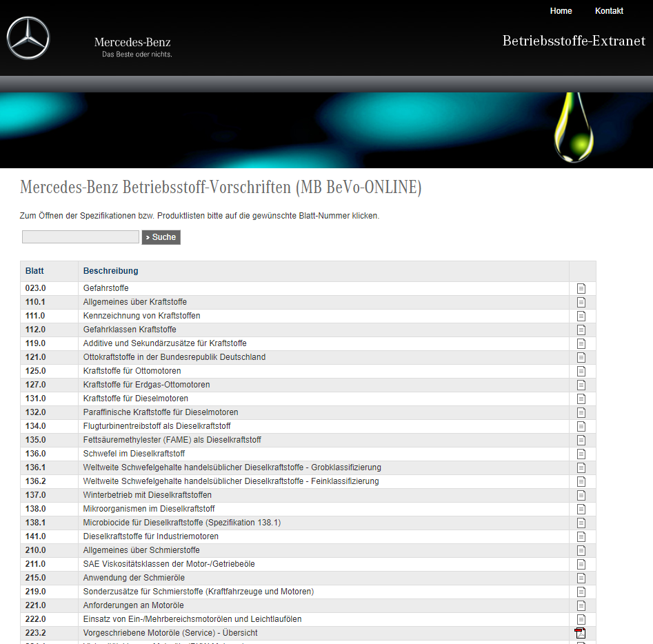
Task: Click document icon for Kraftstoffe für Dieselmotoren
Action: click(x=581, y=399)
